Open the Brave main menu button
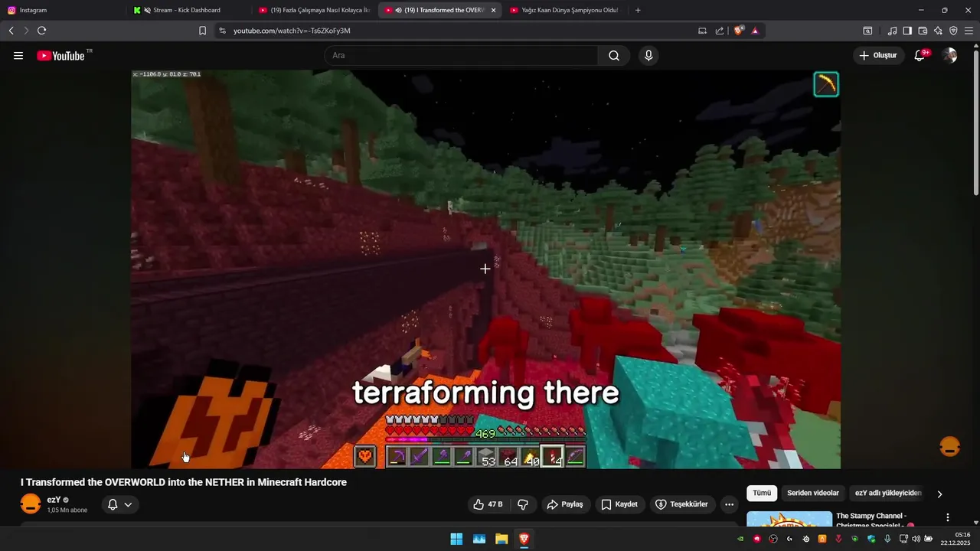Screen dimensions: 980x551 pos(969,31)
